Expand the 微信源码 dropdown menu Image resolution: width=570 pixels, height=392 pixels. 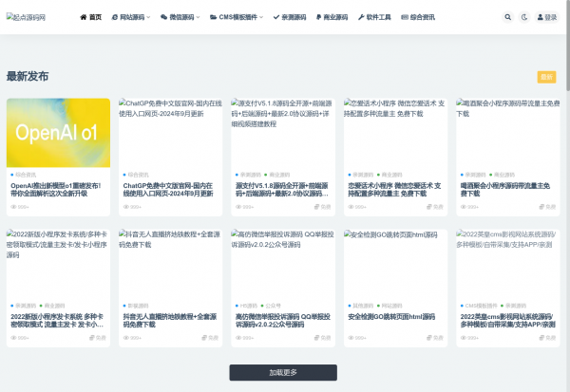click(x=180, y=17)
